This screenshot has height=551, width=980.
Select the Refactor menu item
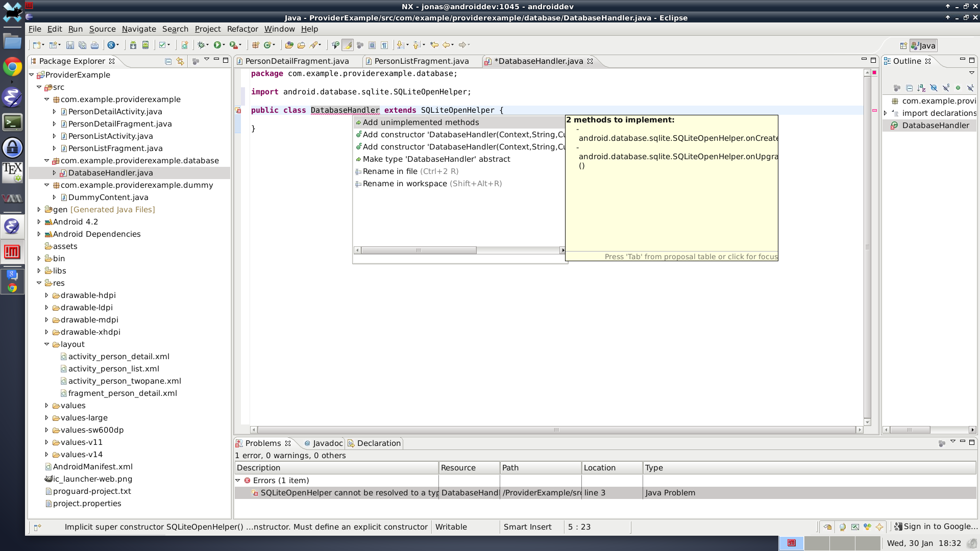tap(242, 28)
